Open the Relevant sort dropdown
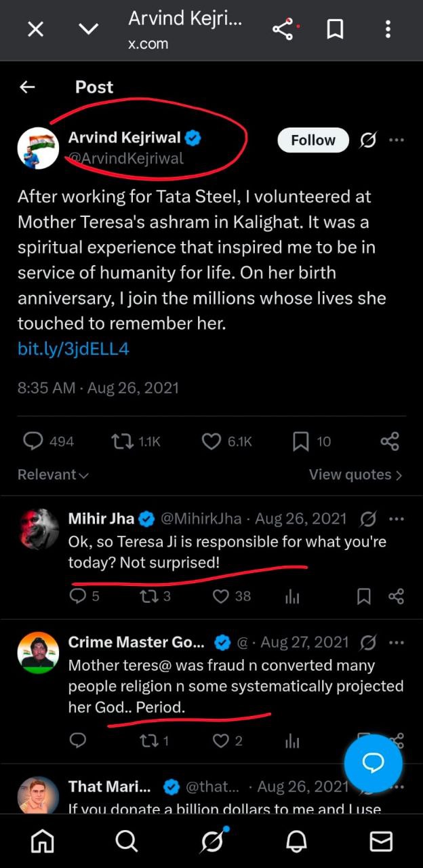The width and height of the screenshot is (423, 868). coord(53,475)
